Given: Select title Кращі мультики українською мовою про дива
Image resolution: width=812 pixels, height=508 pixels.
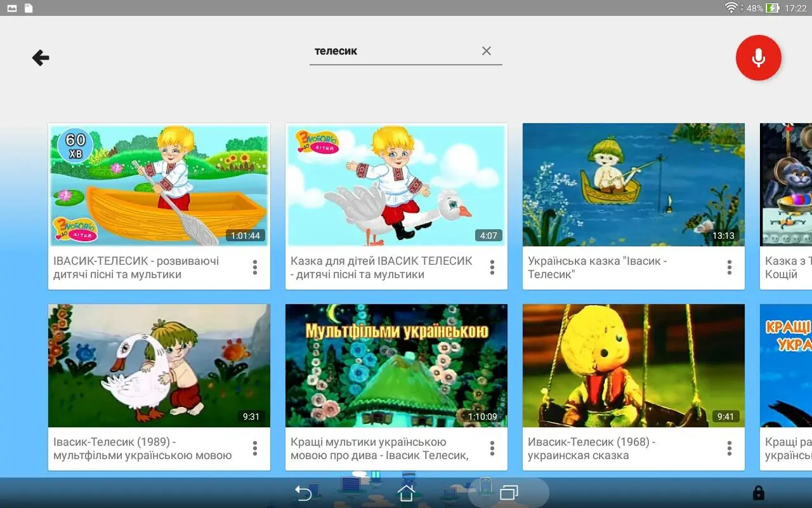Looking at the screenshot, I should (379, 448).
